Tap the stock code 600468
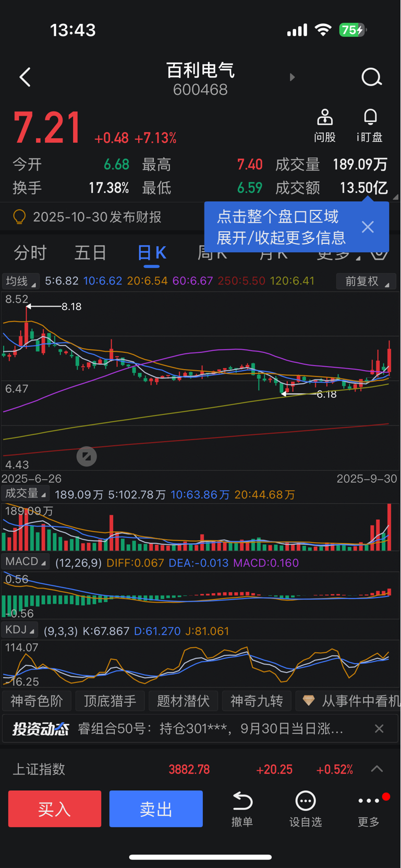401x868 pixels. [x=200, y=90]
